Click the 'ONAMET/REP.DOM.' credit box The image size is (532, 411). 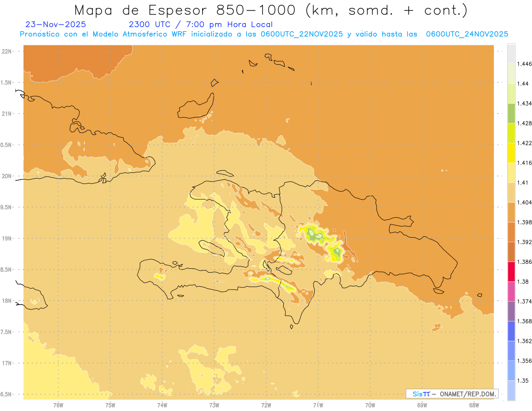[452, 394]
